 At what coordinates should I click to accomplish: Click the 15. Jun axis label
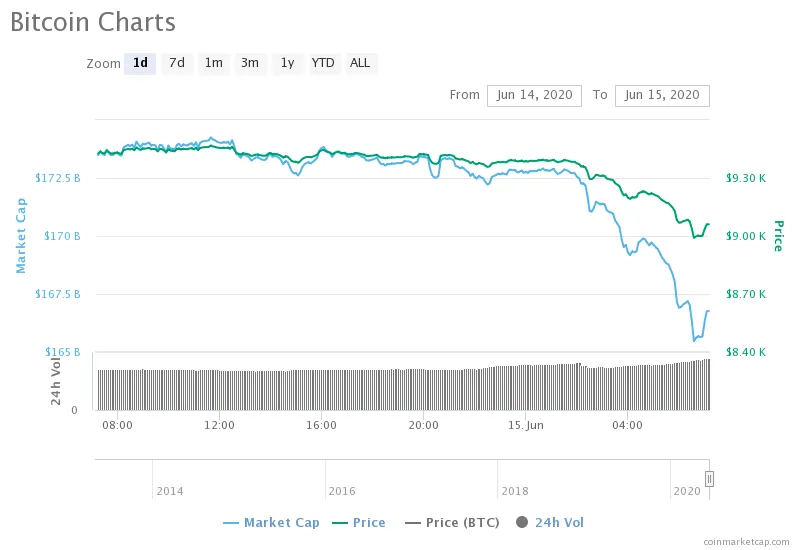tap(526, 425)
